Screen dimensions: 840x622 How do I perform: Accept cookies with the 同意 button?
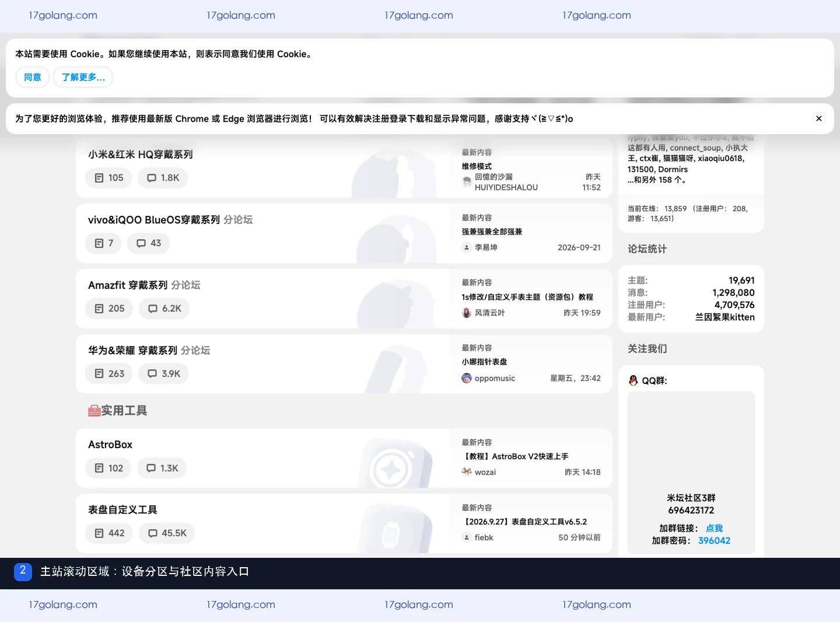click(33, 77)
